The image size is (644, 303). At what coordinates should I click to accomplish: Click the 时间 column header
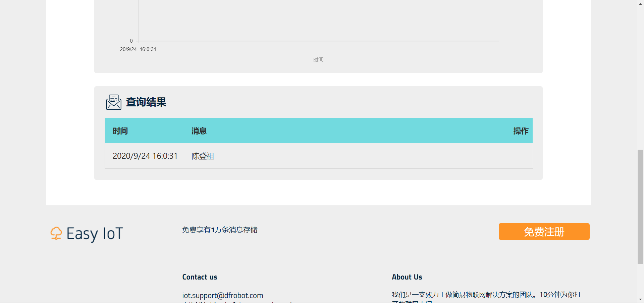(x=120, y=131)
